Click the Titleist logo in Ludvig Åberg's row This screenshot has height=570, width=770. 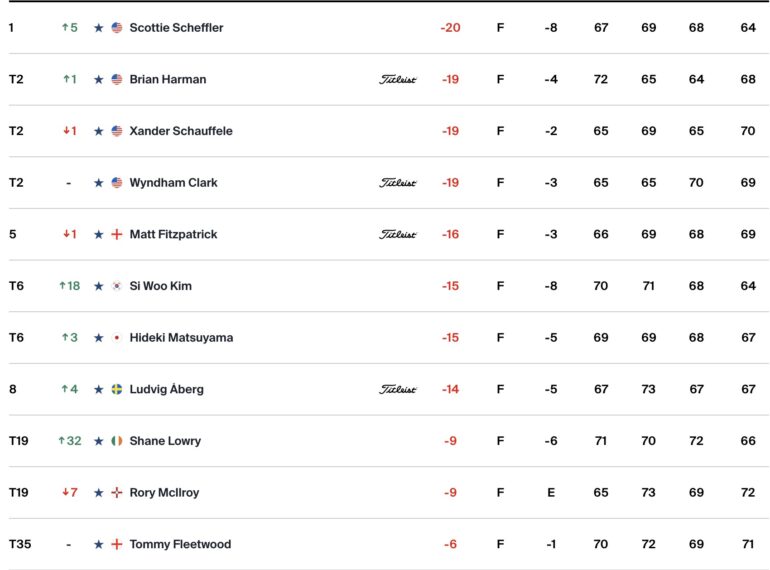coord(398,389)
